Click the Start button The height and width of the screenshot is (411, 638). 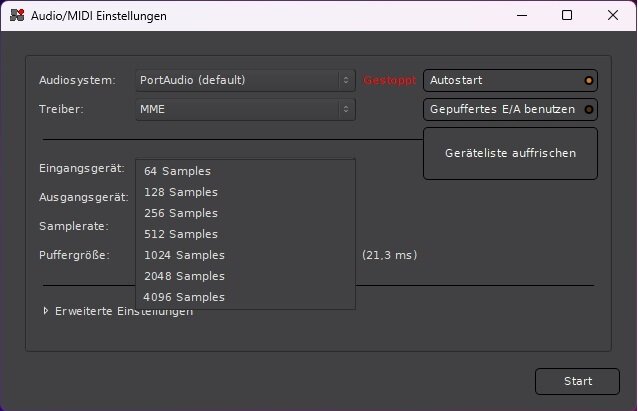tap(577, 381)
